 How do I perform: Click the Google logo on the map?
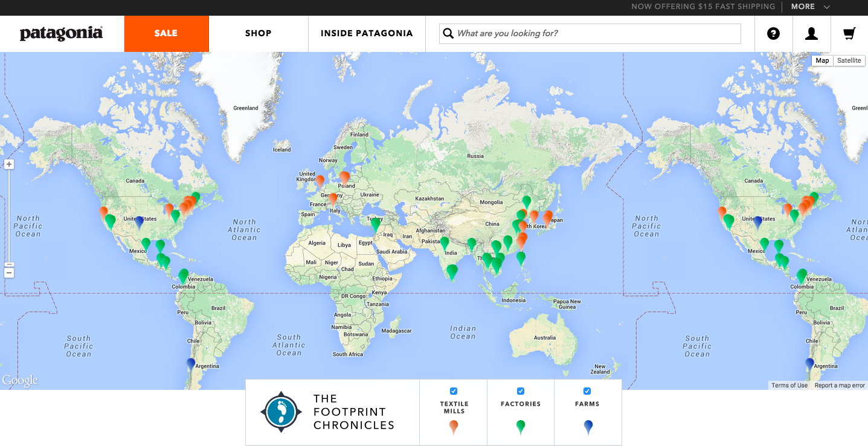tap(19, 380)
